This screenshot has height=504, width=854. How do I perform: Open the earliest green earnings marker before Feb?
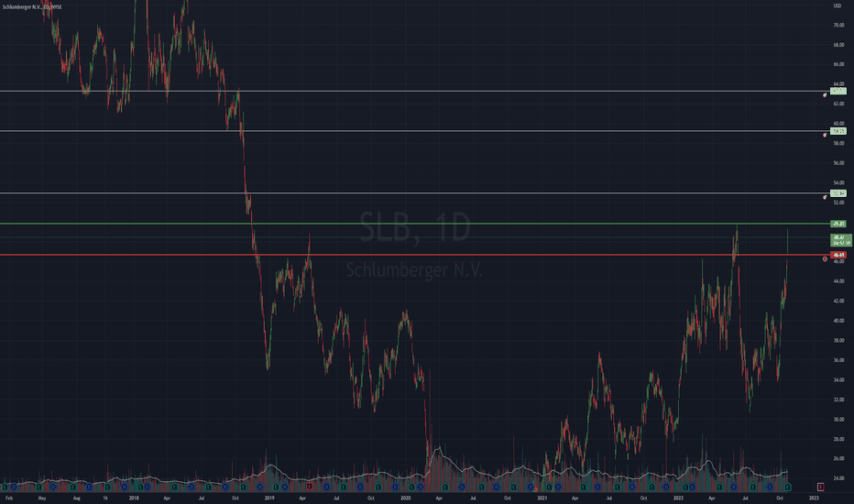(x=5, y=487)
